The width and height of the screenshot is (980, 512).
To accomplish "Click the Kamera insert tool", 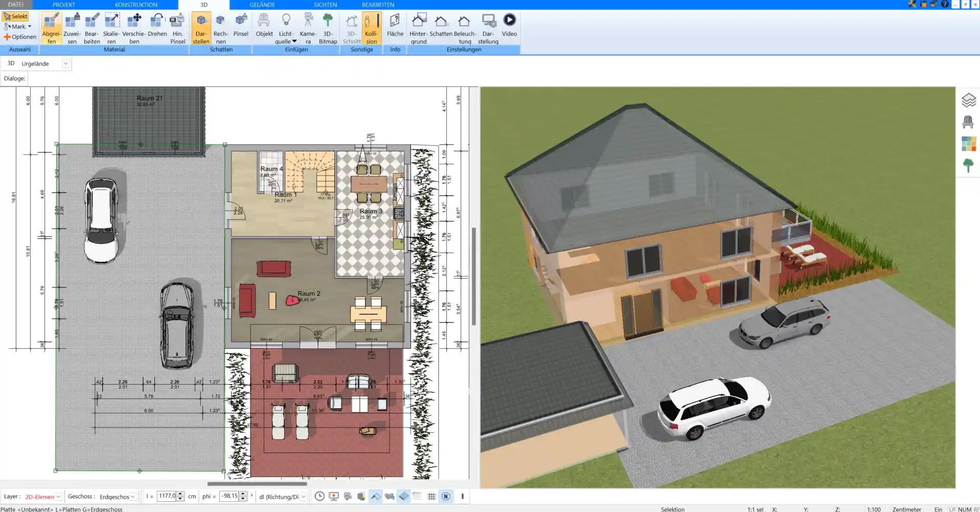I will click(x=308, y=28).
